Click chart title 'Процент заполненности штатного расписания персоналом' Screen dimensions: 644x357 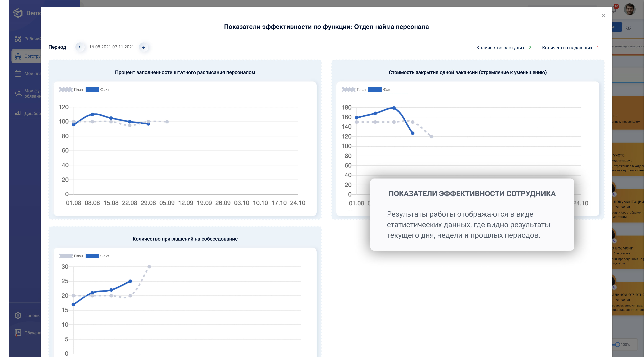coord(185,73)
